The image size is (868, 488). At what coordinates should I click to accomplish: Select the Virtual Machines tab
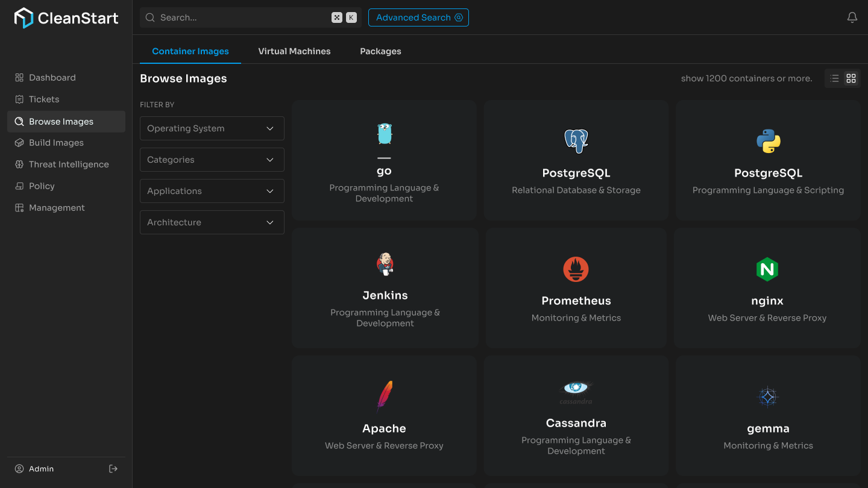(294, 51)
